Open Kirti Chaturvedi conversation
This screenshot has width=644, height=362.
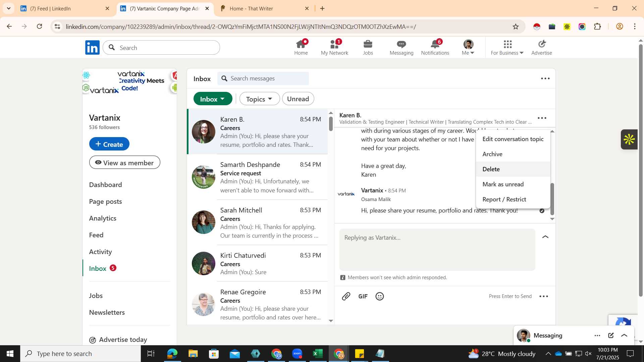pos(257,263)
